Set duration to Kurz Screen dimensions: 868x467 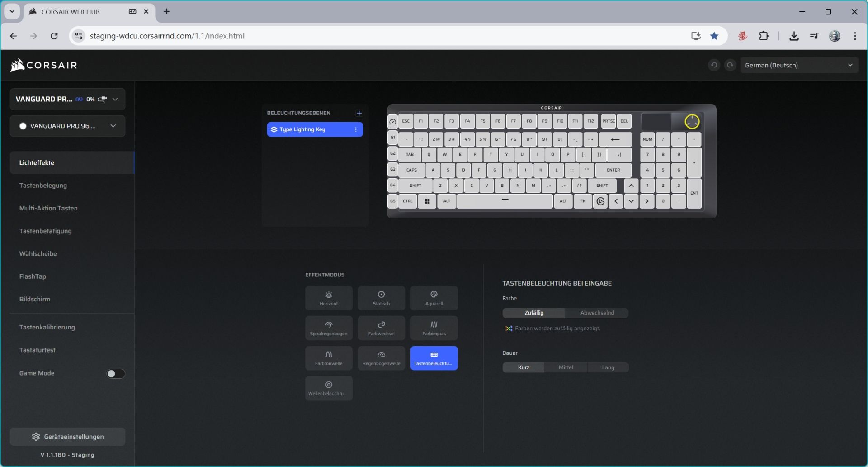pos(524,367)
